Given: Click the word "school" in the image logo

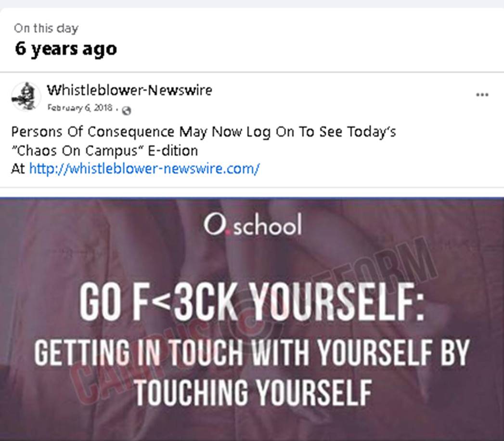Looking at the screenshot, I should tap(268, 226).
